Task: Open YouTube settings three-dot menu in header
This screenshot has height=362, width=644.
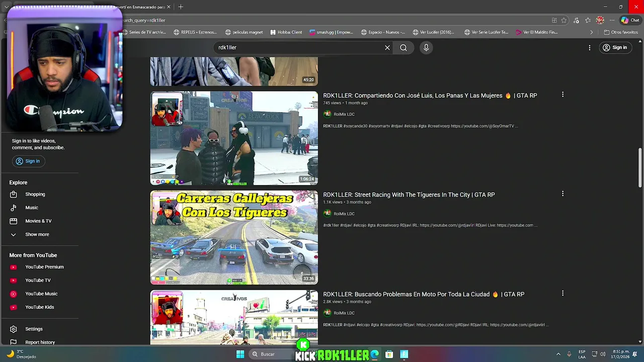Action: point(590,47)
